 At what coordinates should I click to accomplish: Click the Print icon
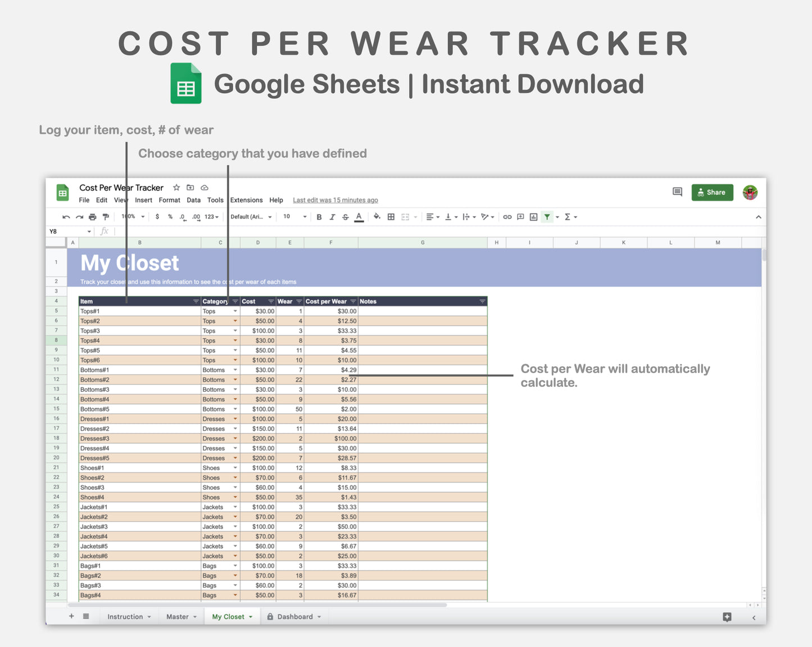(93, 216)
